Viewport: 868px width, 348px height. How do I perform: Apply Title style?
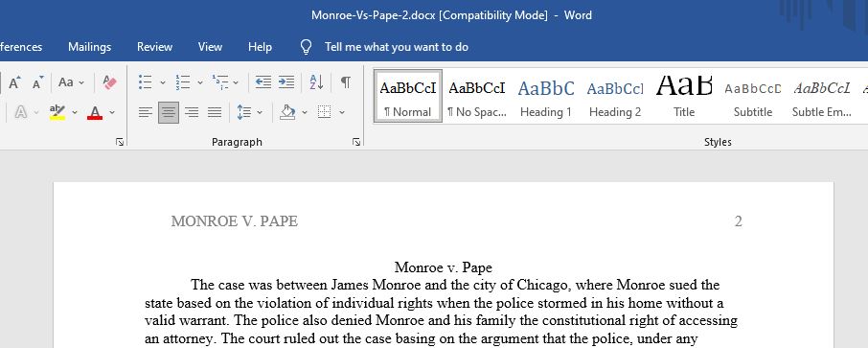click(684, 95)
